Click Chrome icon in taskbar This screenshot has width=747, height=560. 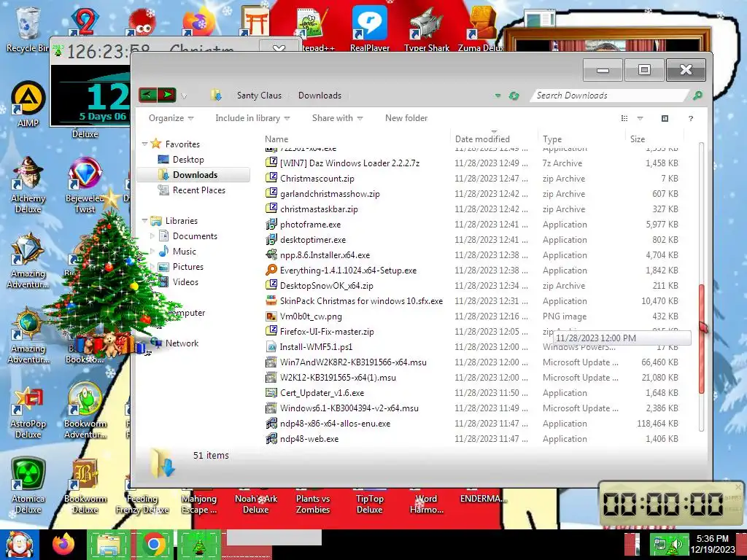click(153, 544)
